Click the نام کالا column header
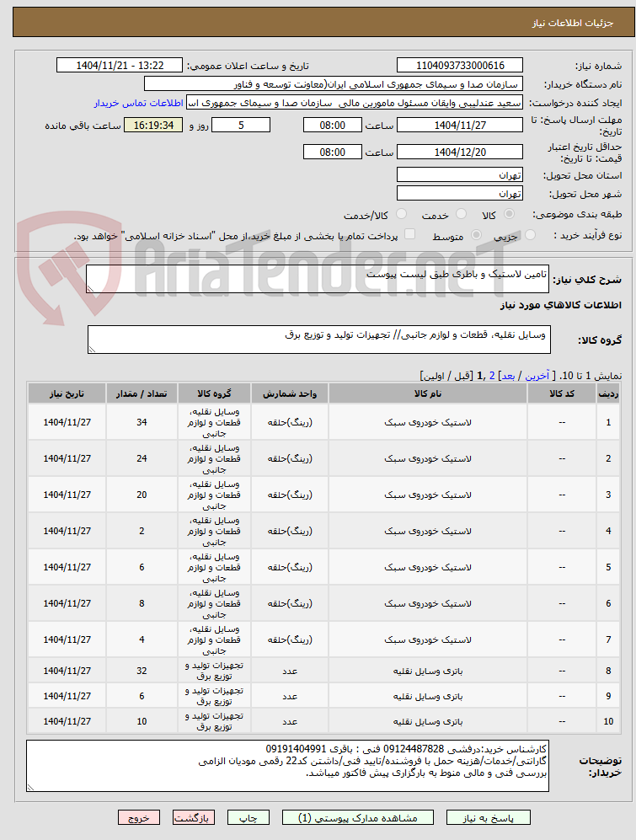 (428, 393)
